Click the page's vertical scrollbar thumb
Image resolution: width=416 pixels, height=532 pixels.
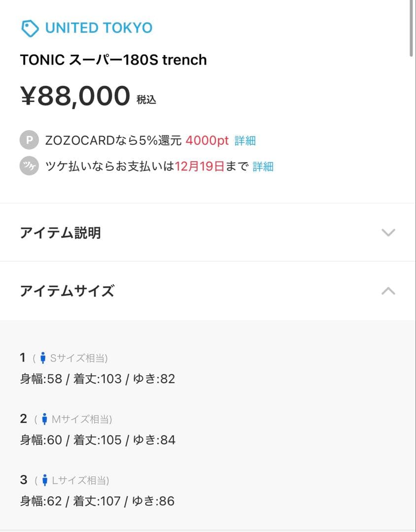(413, 27)
